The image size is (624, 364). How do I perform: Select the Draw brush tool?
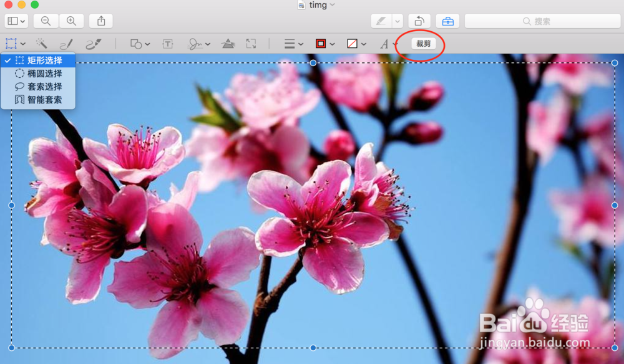(94, 44)
